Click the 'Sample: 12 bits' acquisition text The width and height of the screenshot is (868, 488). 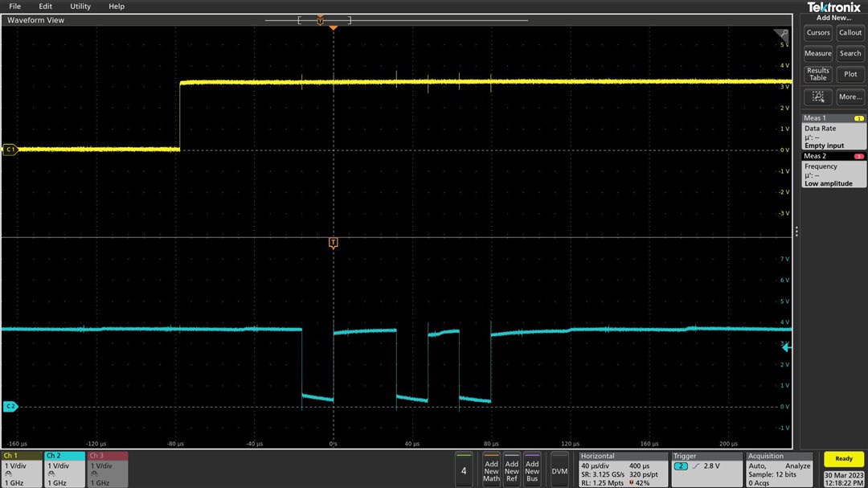[773, 474]
